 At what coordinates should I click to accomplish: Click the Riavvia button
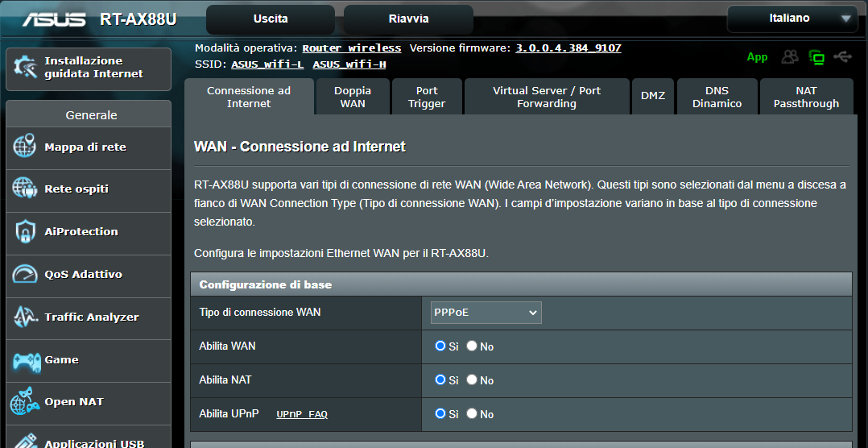(x=408, y=19)
